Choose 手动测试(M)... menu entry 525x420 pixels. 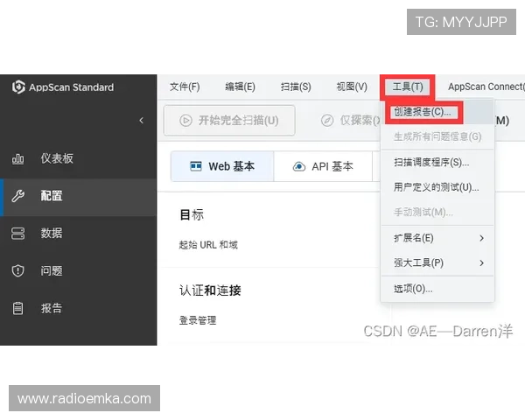click(x=437, y=213)
